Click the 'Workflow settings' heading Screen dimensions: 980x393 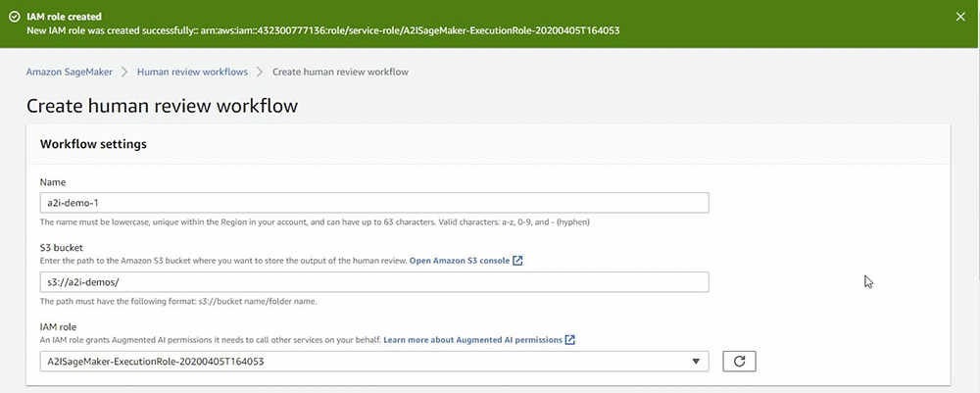tap(93, 144)
